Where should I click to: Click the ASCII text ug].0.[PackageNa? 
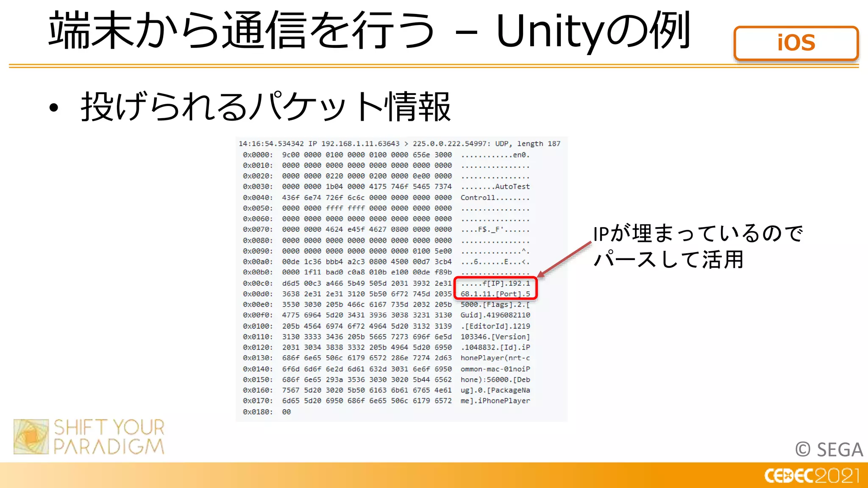tap(495, 390)
